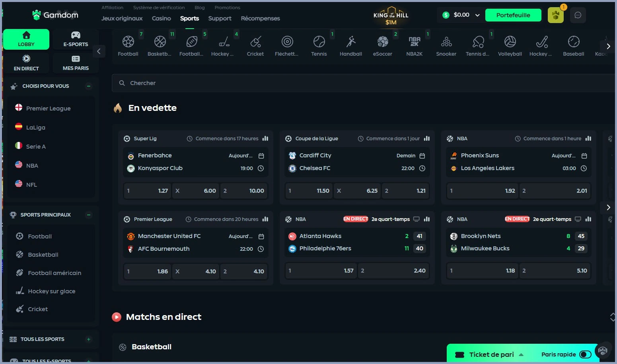Image resolution: width=617 pixels, height=364 pixels.
Task: Click the Portefeuille wallet button
Action: (x=513, y=15)
